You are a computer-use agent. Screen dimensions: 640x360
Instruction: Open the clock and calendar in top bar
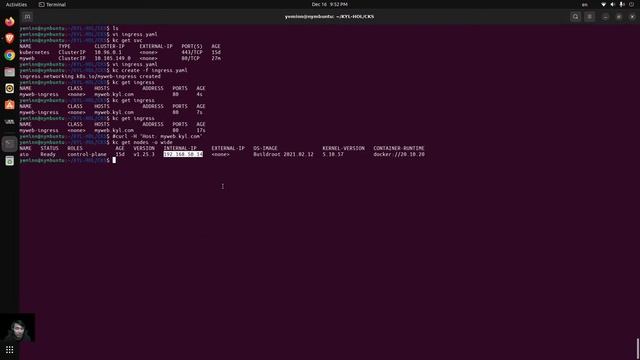click(329, 4)
